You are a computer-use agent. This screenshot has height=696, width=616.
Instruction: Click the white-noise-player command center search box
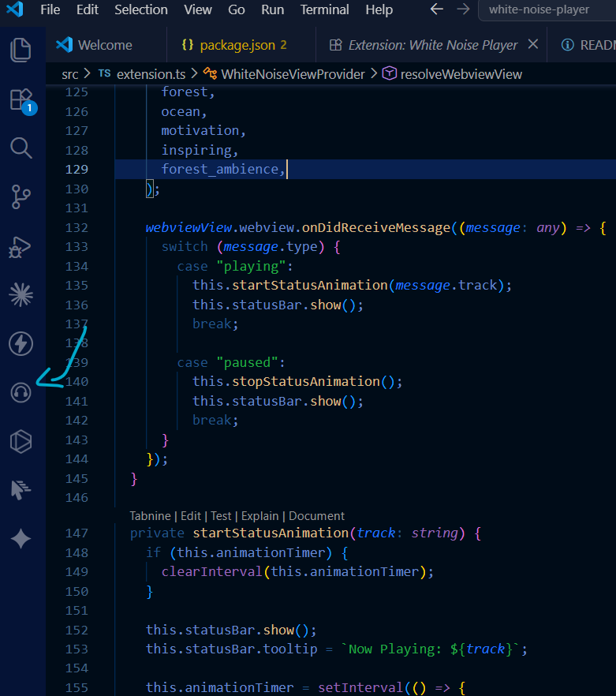(547, 9)
